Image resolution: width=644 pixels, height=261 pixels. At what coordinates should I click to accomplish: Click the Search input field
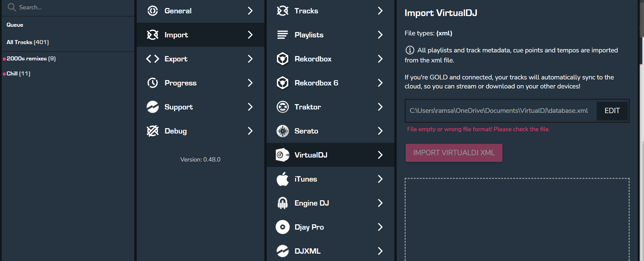tap(68, 7)
